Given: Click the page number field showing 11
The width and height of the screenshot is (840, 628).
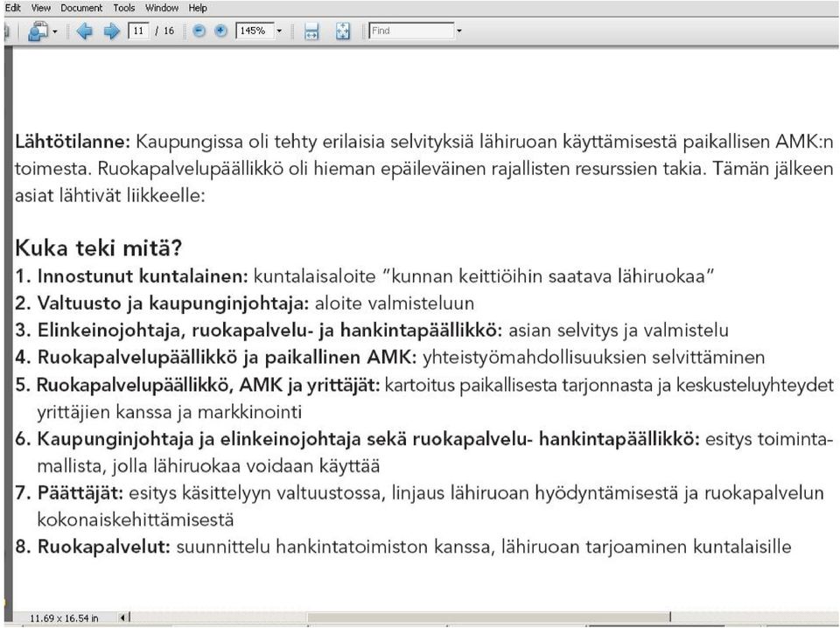Looking at the screenshot, I should pos(138,31).
